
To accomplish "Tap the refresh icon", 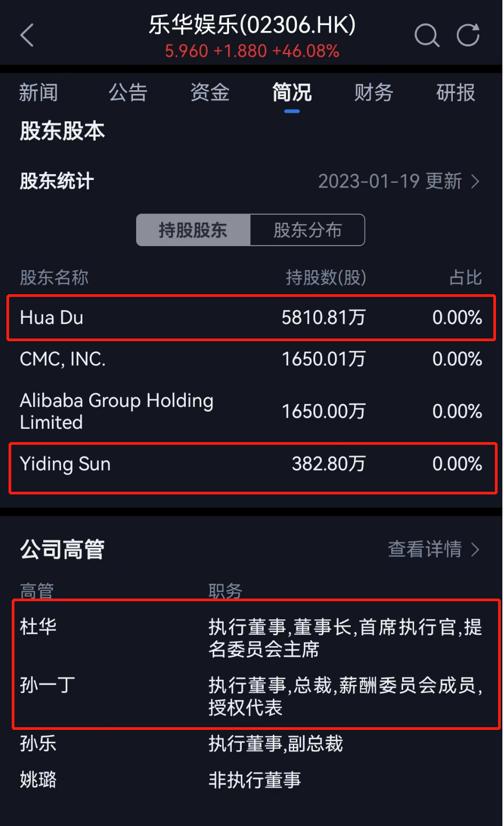I will [468, 35].
